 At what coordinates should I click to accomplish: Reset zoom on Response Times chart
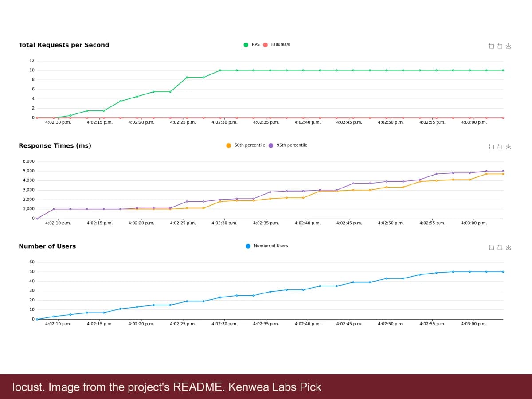coord(500,146)
